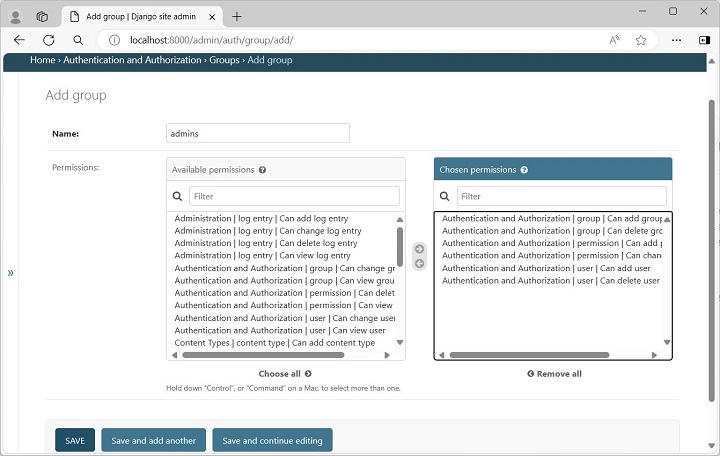Viewport: 720px width, 456px height.
Task: Click Remove all permissions link
Action: [x=554, y=374]
